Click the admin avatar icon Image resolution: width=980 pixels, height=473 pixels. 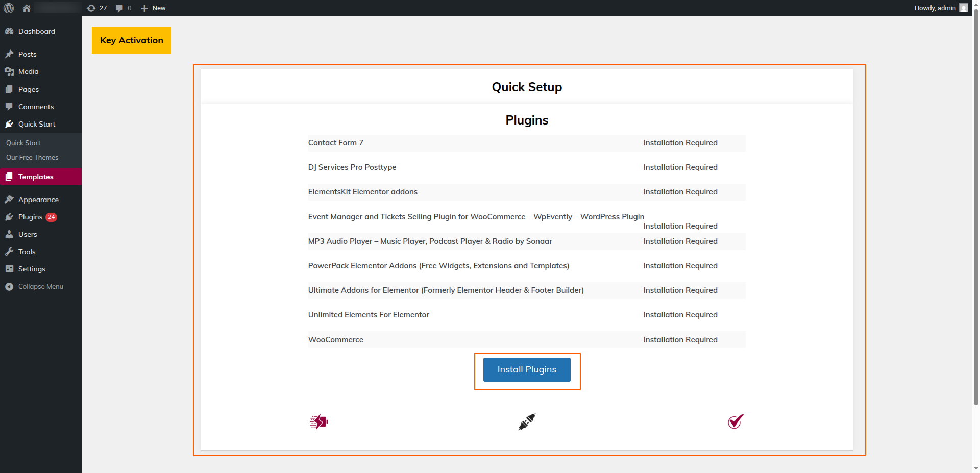coord(963,8)
